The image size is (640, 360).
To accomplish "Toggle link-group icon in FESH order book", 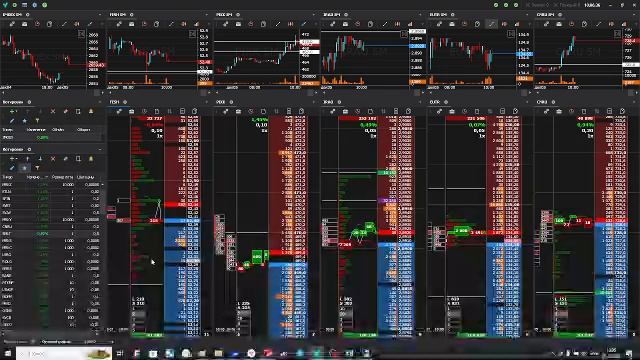I will coord(119,111).
